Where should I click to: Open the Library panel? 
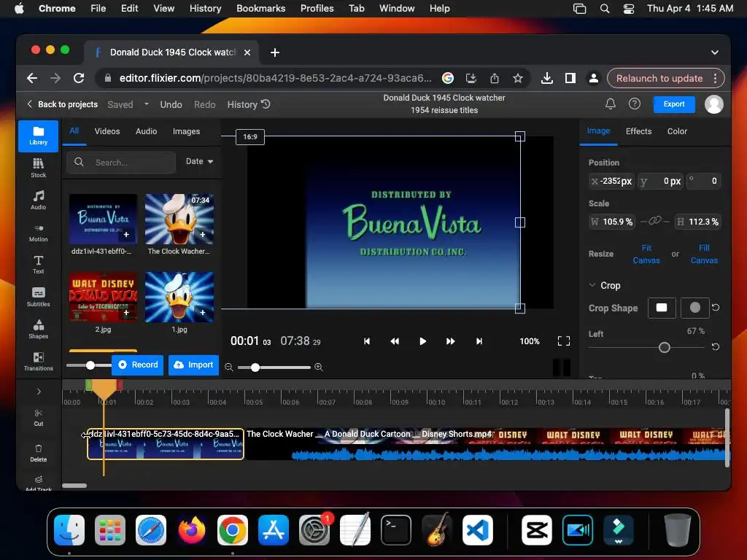coord(38,136)
